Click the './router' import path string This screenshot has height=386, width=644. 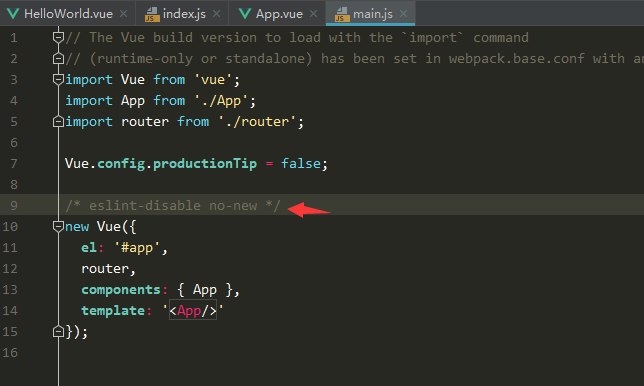(x=257, y=122)
